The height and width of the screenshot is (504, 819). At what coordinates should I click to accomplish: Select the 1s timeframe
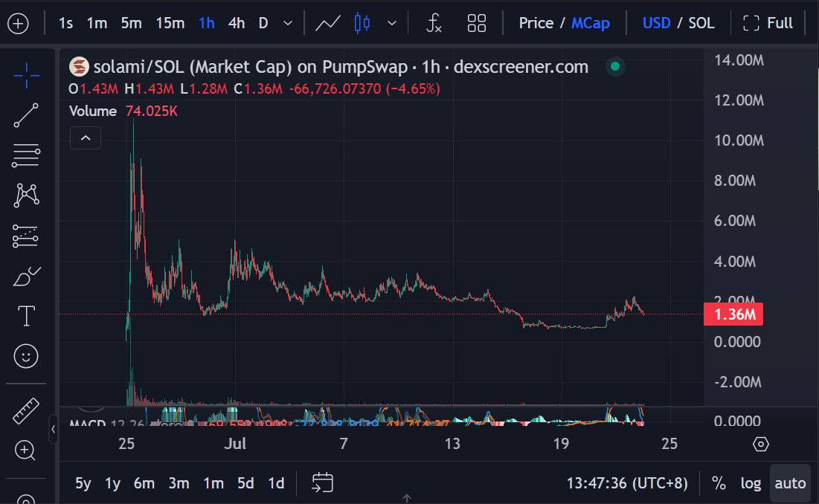pyautogui.click(x=65, y=24)
